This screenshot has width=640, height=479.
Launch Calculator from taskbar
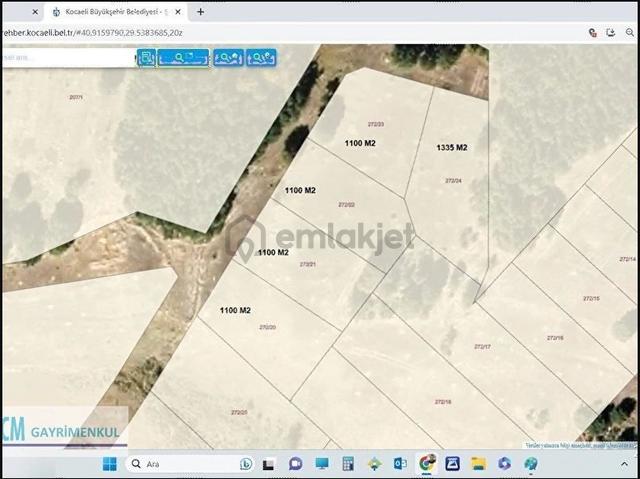[348, 464]
